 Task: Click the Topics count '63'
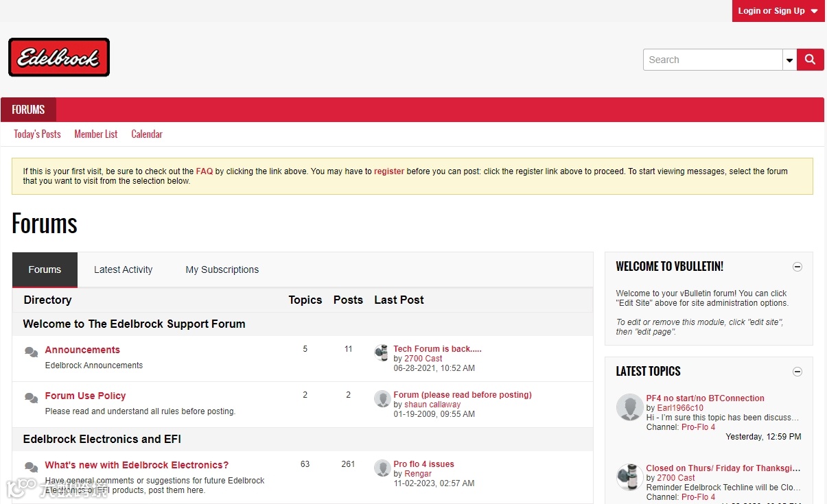point(305,464)
